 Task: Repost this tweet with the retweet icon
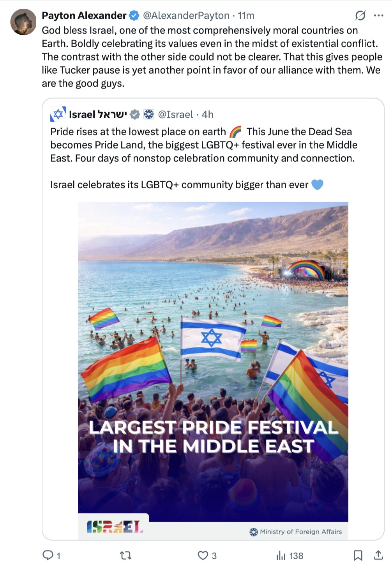[x=125, y=555]
